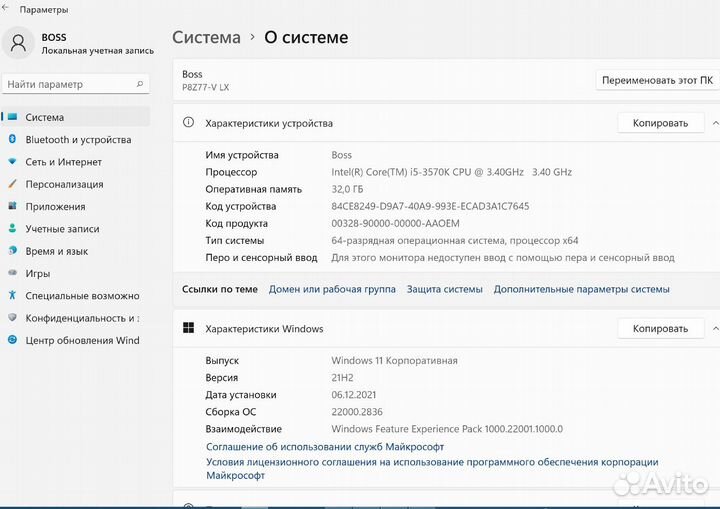Go to 'Персонализация' section
This screenshot has width=720, height=509.
click(x=64, y=184)
